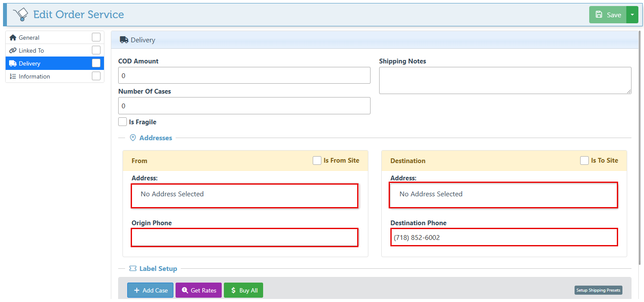Click the truck icon in the Delivery panel header

coord(124,40)
